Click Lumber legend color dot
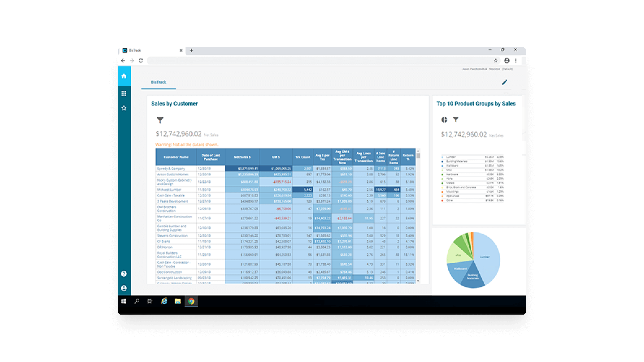The width and height of the screenshot is (644, 362). click(442, 157)
